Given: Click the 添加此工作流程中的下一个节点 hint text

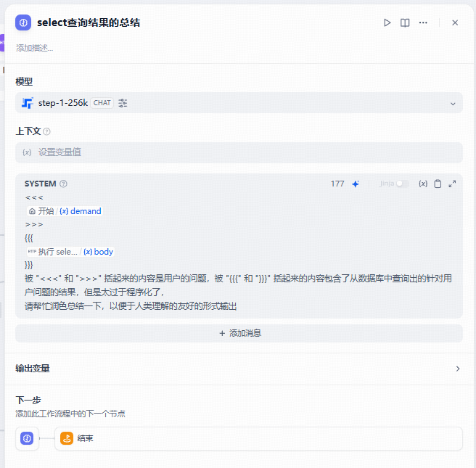Looking at the screenshot, I should [x=70, y=414].
